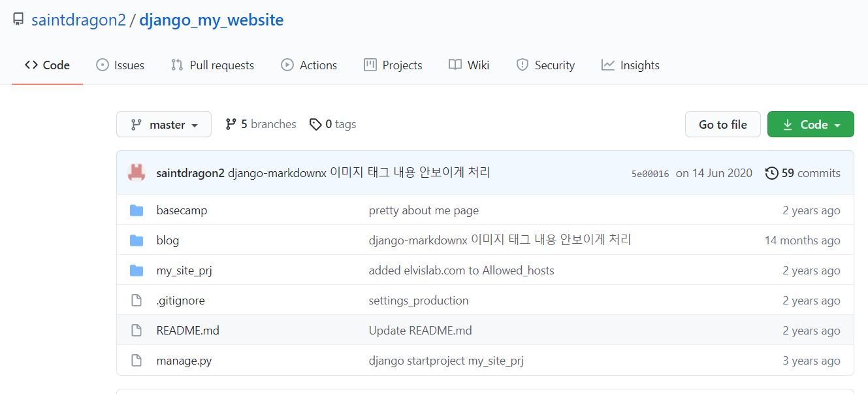Click '2 years ago' in basecamp row
This screenshot has width=868, height=394.
coord(812,210)
